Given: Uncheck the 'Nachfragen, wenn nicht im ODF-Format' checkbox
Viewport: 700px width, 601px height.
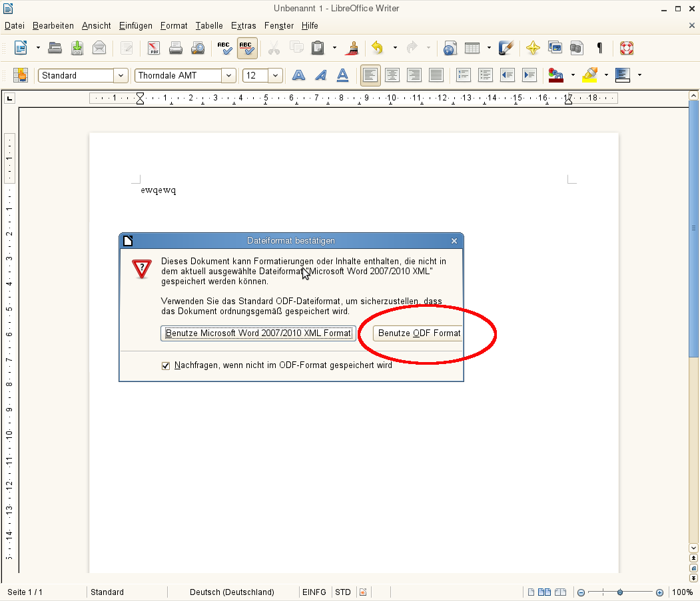Looking at the screenshot, I should (x=167, y=365).
